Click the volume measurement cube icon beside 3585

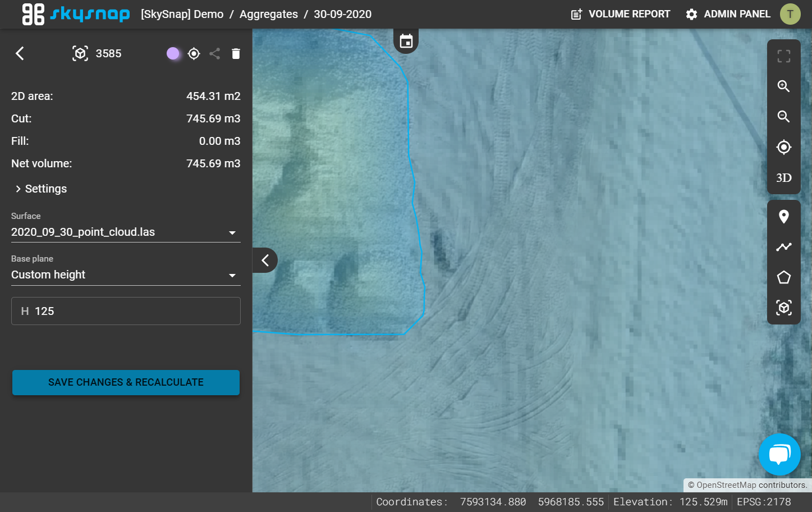click(x=80, y=53)
